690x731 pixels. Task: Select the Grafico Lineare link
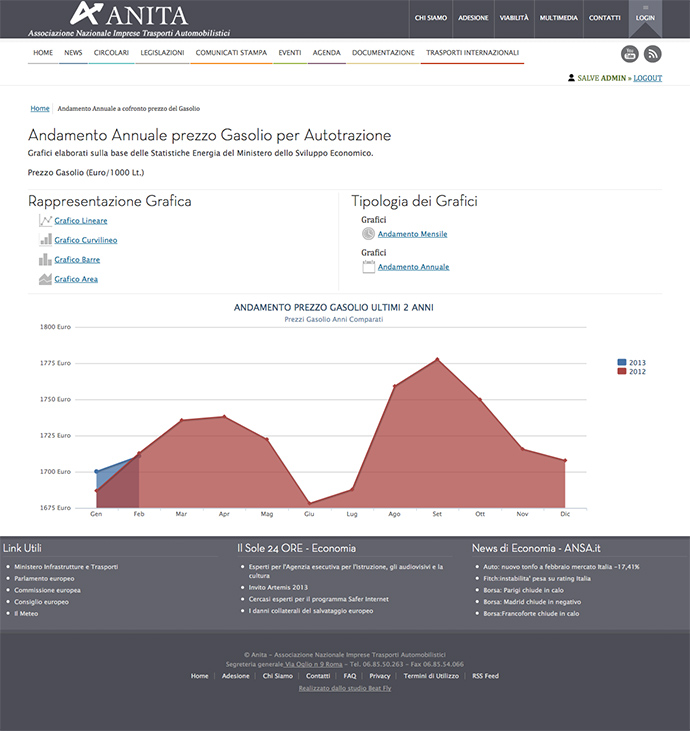81,221
